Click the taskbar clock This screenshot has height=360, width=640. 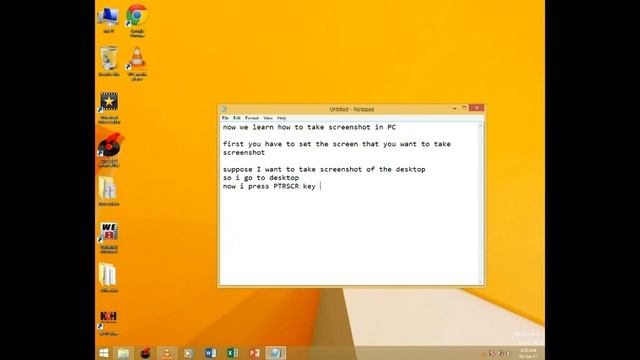coord(529,353)
